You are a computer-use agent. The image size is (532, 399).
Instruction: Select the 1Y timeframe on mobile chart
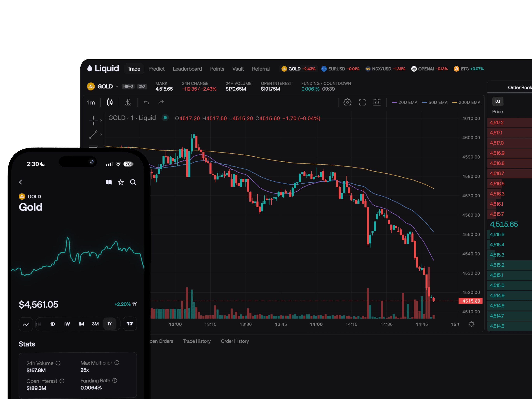click(110, 324)
